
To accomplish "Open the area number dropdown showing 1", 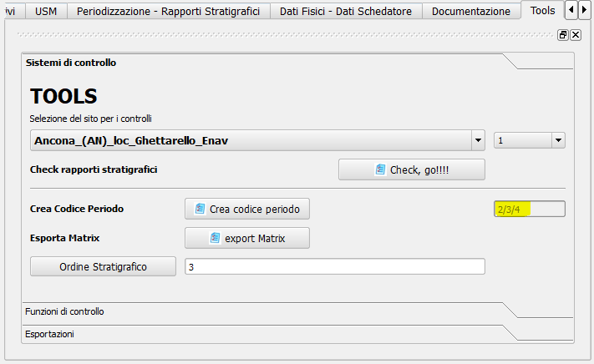I will (529, 140).
